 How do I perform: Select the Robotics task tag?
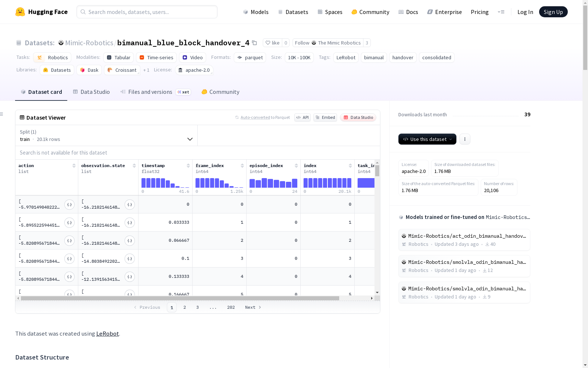coord(52,57)
